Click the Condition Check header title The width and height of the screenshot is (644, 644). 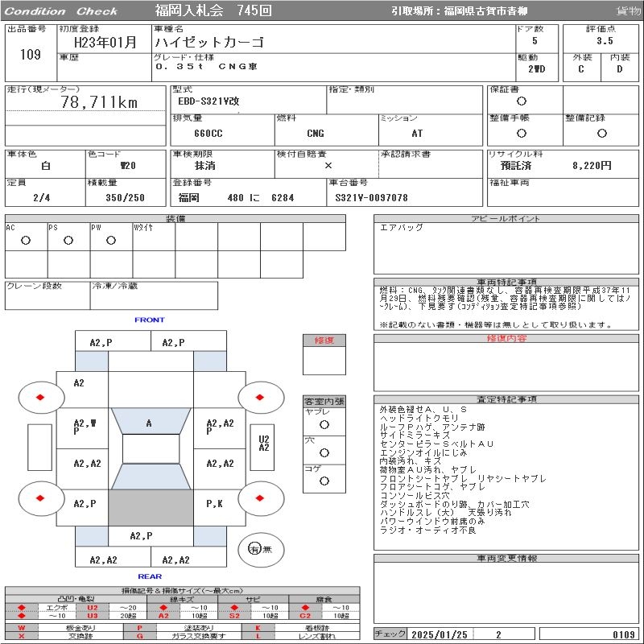click(61, 11)
